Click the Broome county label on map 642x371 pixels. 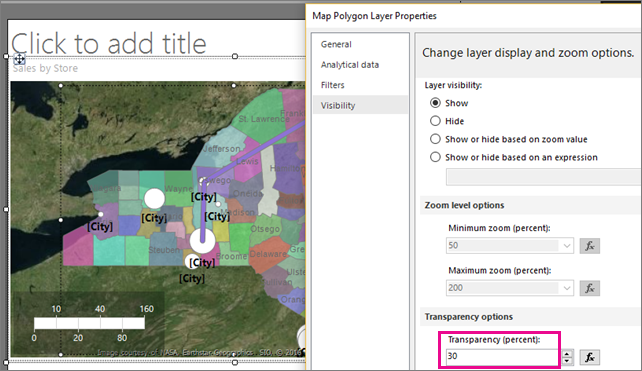pyautogui.click(x=231, y=256)
